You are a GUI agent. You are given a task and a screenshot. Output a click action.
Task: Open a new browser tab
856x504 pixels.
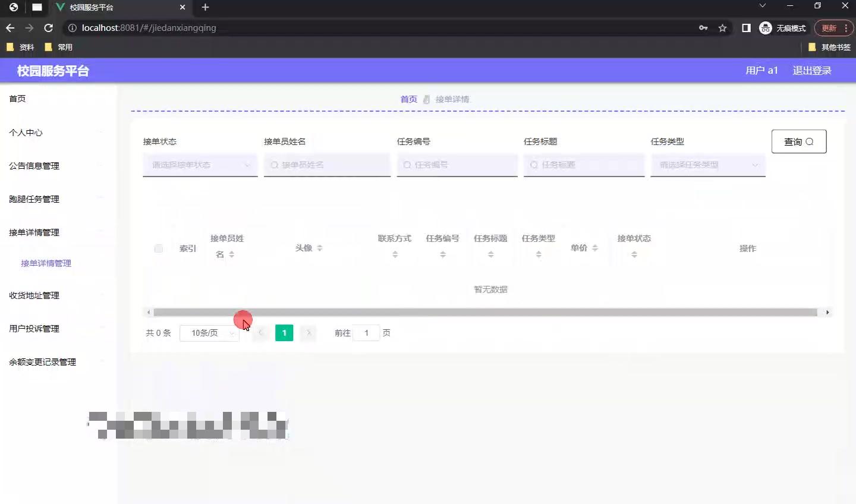pyautogui.click(x=205, y=7)
